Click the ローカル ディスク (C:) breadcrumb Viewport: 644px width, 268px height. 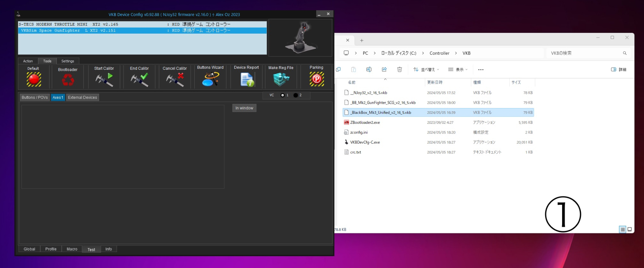pos(399,53)
